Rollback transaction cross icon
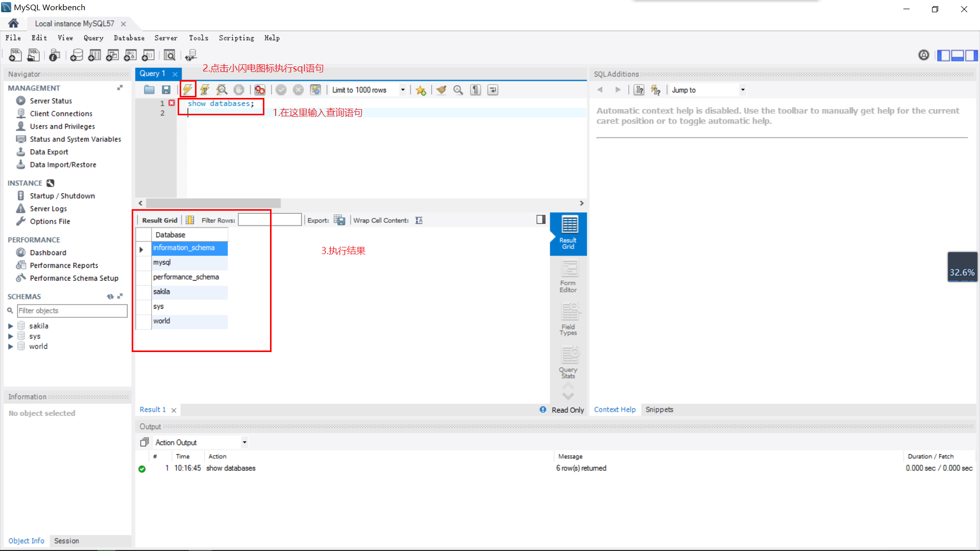Screen dimensions: 980x551 tap(298, 90)
